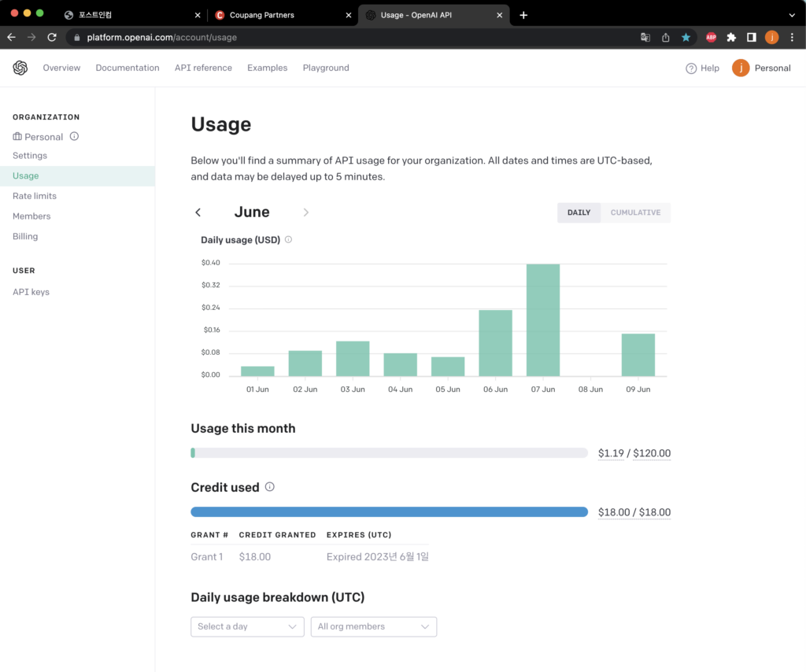Expand the Select a day dropdown

point(247,626)
